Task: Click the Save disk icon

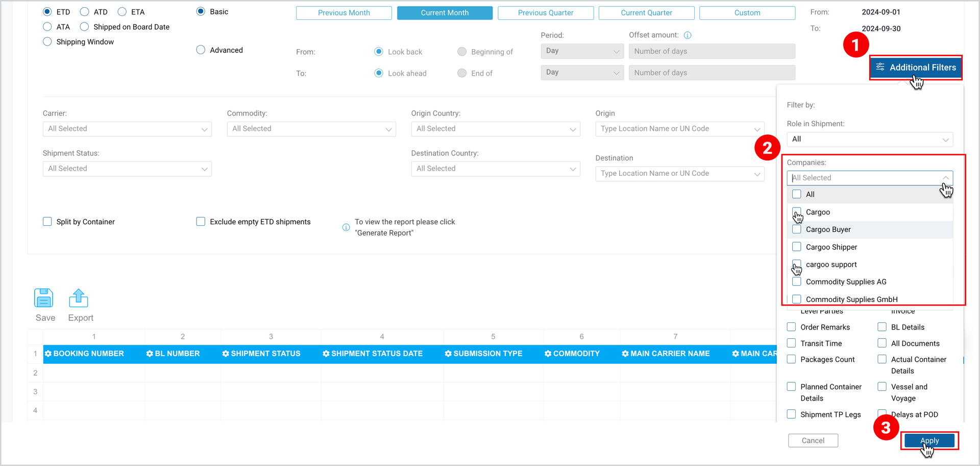Action: pos(43,298)
